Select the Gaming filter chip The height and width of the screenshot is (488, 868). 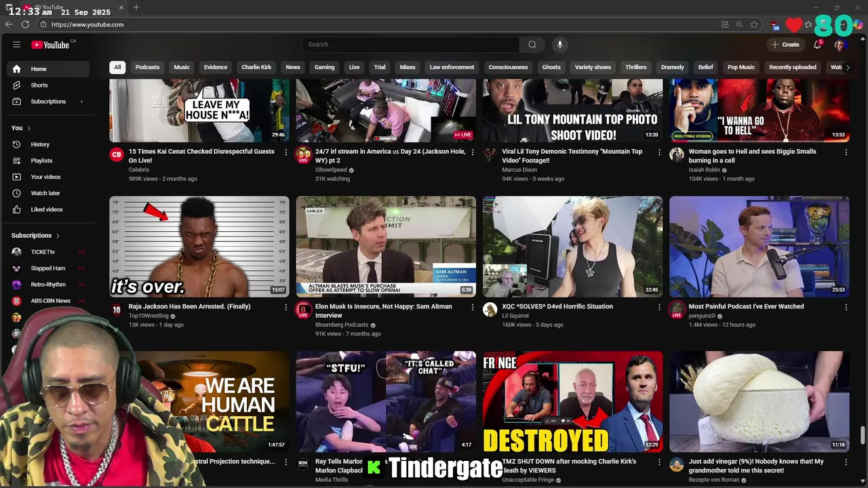pos(324,67)
